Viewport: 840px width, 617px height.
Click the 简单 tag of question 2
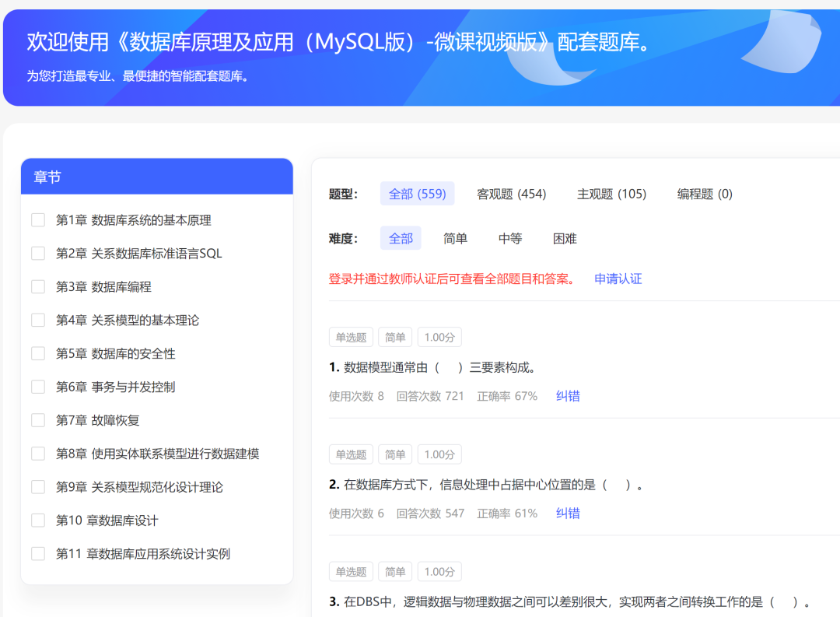click(395, 454)
